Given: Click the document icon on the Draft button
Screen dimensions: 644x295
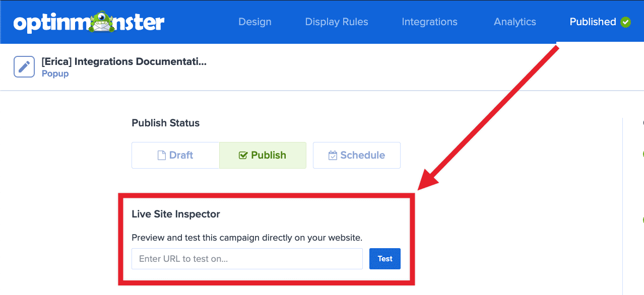Looking at the screenshot, I should pos(163,155).
